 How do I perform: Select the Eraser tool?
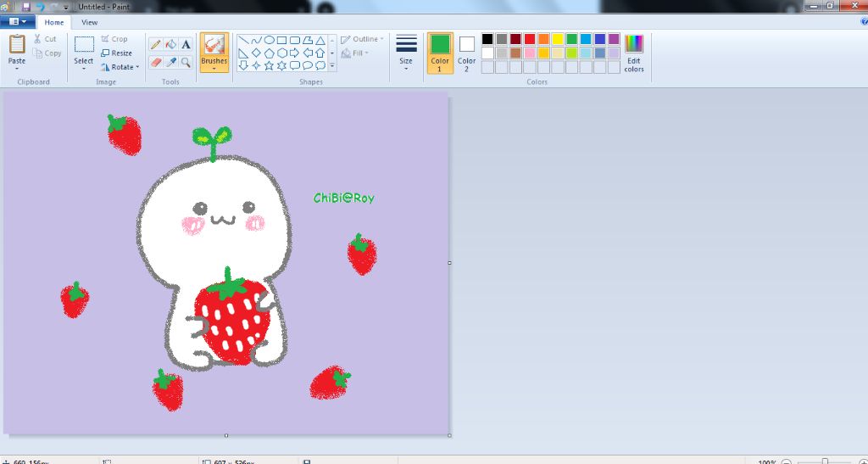click(156, 62)
